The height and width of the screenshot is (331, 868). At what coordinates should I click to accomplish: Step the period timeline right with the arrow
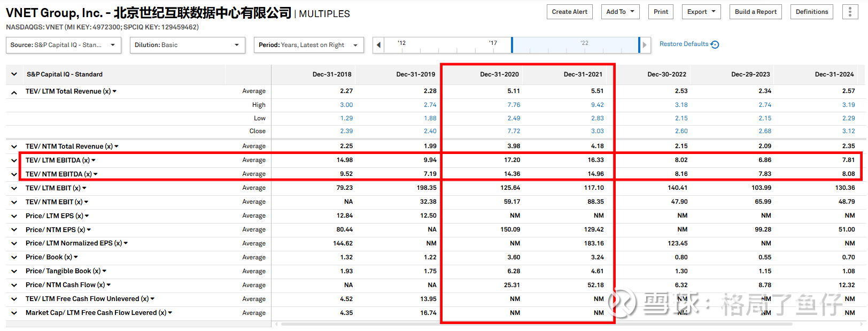(645, 45)
